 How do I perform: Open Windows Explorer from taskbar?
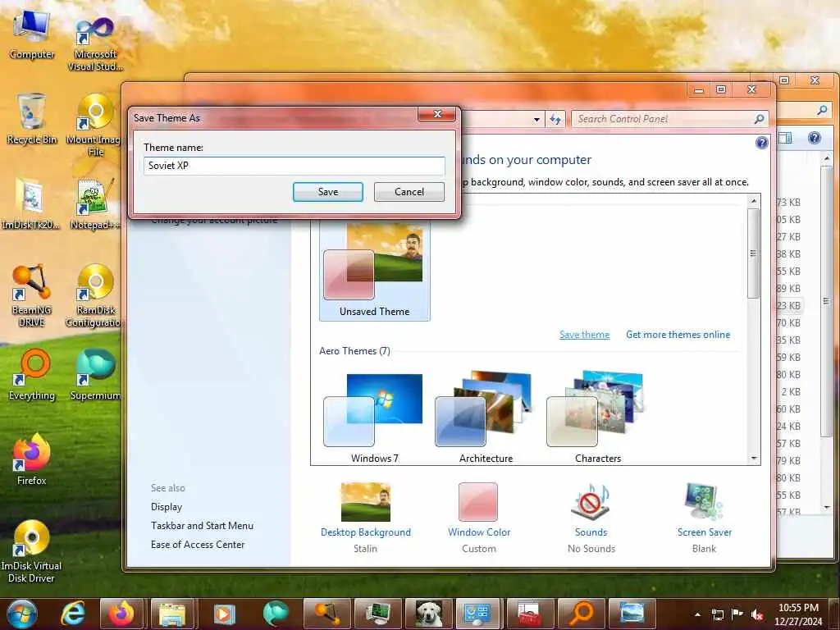pyautogui.click(x=172, y=614)
